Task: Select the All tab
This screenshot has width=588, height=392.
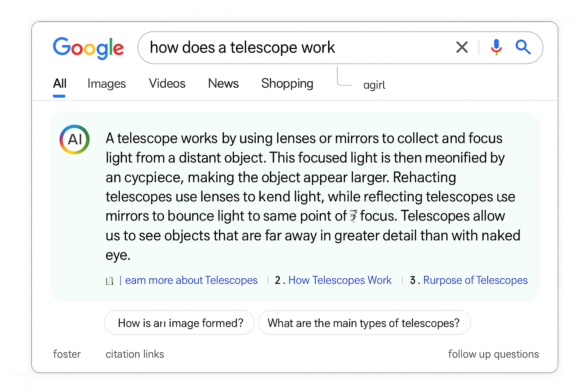Action: click(x=60, y=83)
